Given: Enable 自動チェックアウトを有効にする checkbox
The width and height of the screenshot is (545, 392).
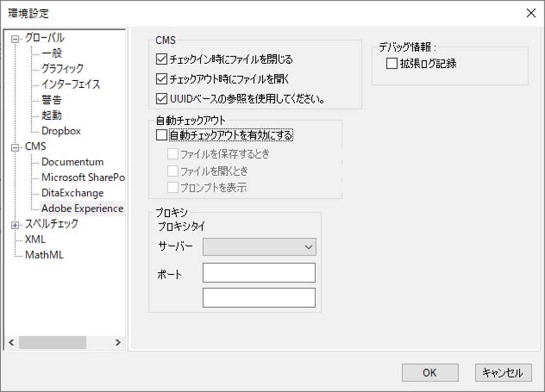Looking at the screenshot, I should [x=161, y=135].
